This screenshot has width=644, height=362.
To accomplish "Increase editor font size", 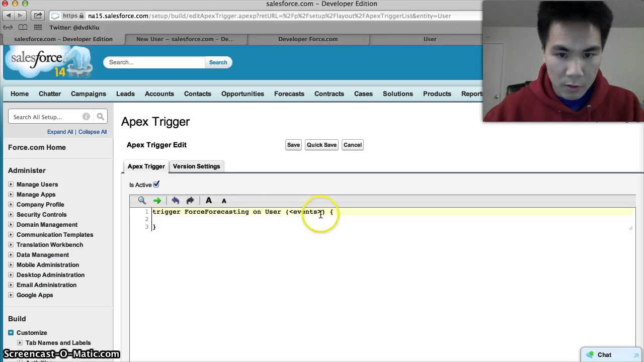I will [209, 201].
